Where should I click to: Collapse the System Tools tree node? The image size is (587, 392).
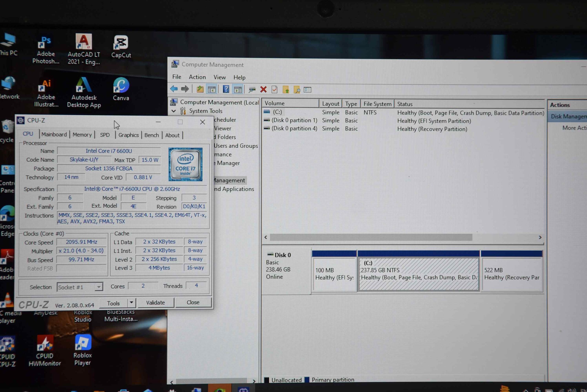(174, 110)
